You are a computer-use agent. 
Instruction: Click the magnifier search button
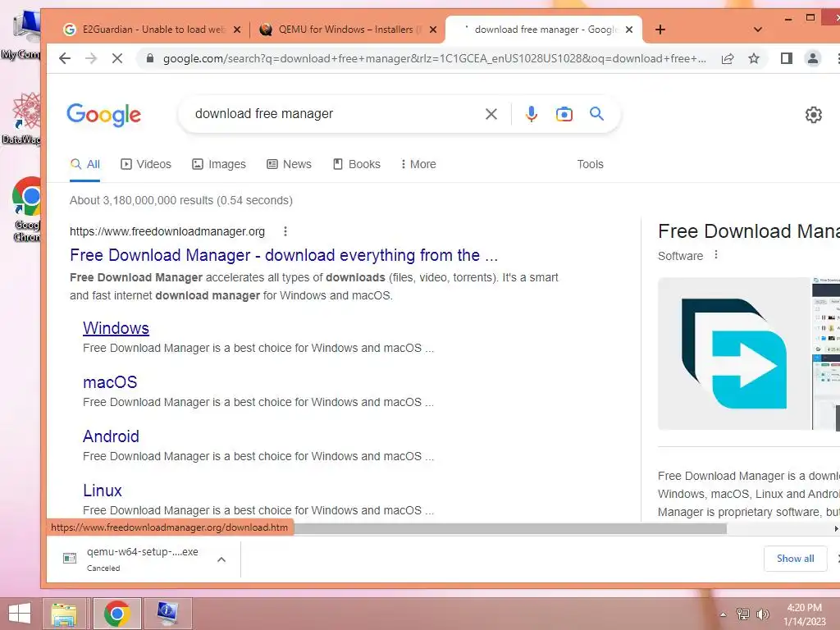click(x=597, y=113)
